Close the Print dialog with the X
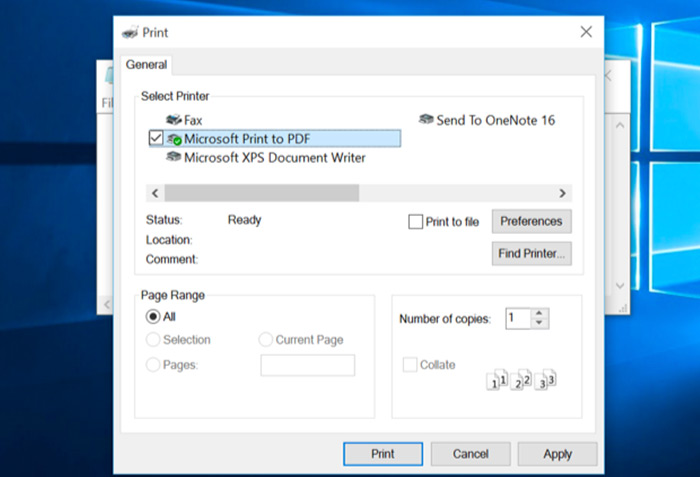This screenshot has height=477, width=700. click(x=586, y=32)
